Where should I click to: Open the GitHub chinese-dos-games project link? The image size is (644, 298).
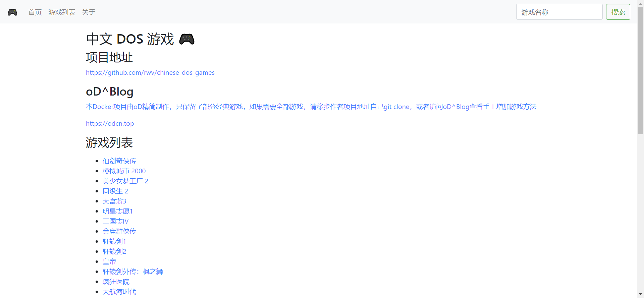pyautogui.click(x=150, y=72)
